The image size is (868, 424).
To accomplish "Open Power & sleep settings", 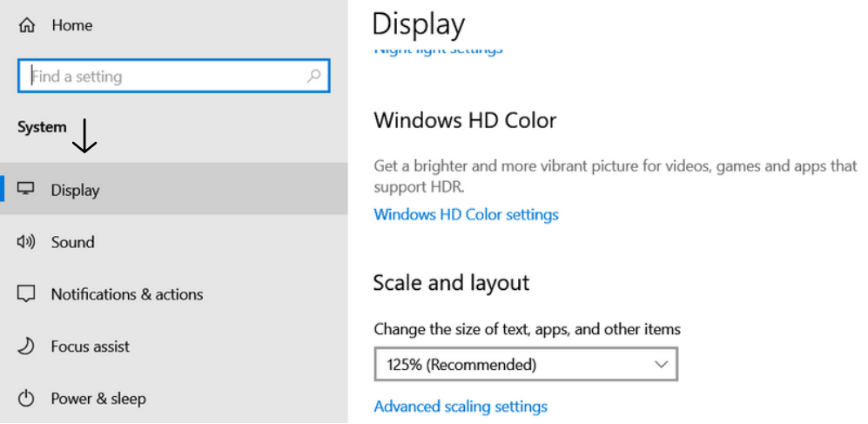I will (98, 399).
